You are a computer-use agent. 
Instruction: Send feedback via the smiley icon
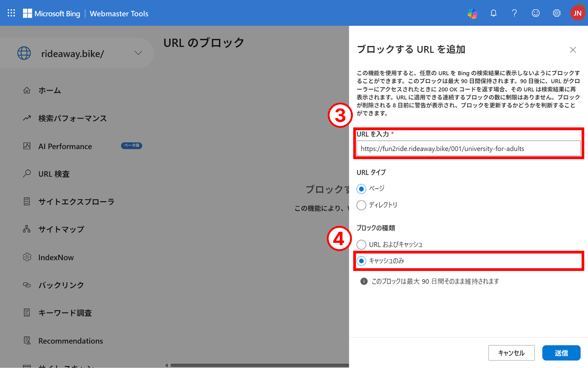(x=535, y=13)
